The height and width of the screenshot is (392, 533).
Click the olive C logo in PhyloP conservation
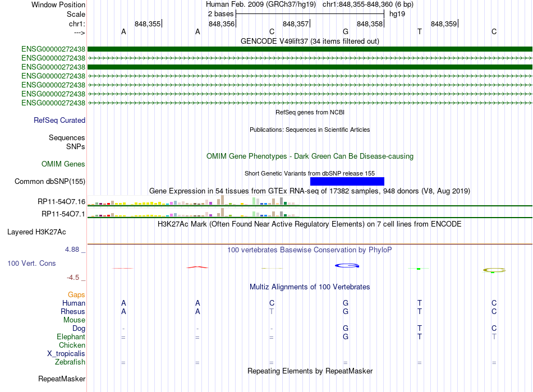coord(494,270)
